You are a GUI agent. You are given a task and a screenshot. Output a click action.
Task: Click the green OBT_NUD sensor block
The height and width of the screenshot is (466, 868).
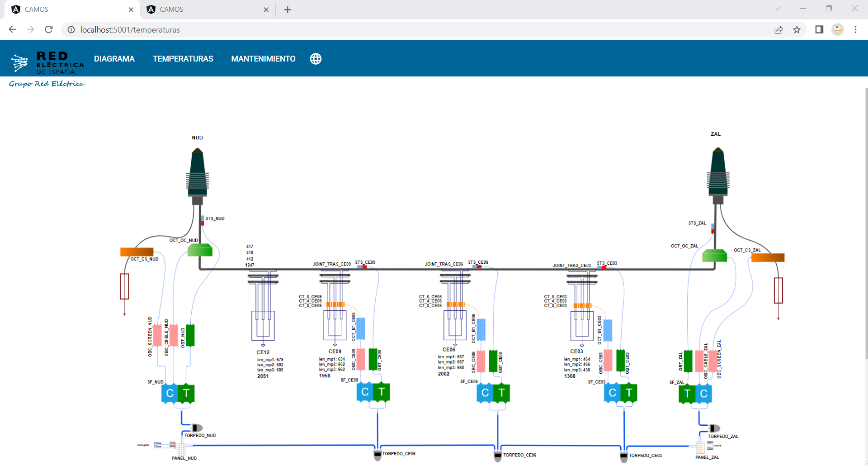tap(190, 335)
